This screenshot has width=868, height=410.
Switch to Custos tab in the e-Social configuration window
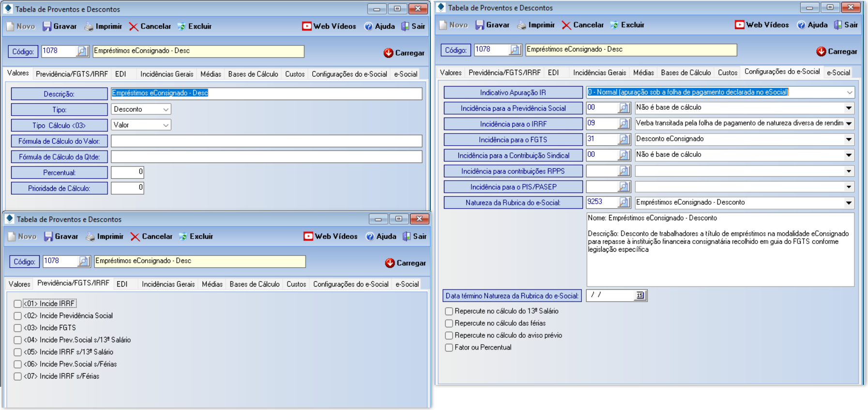click(727, 73)
